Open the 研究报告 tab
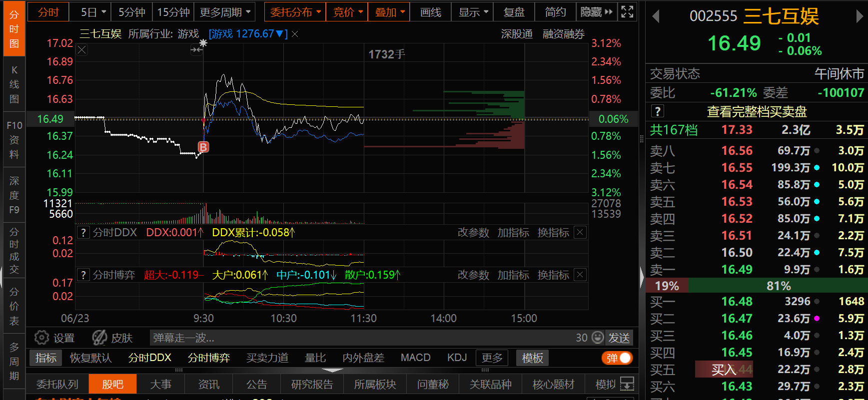This screenshot has height=400, width=868. pos(312,384)
